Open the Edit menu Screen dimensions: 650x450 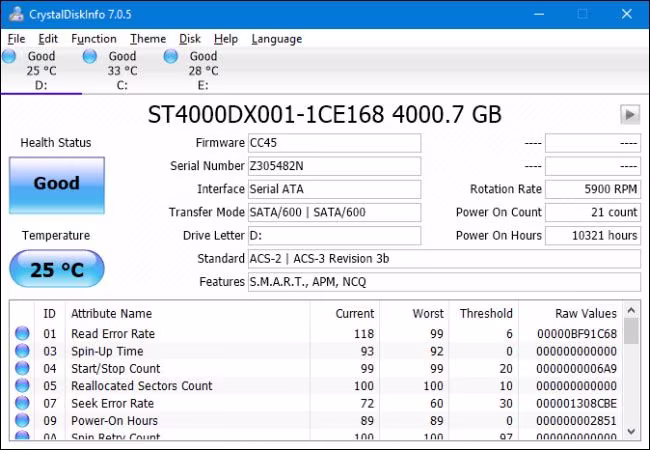pos(48,39)
